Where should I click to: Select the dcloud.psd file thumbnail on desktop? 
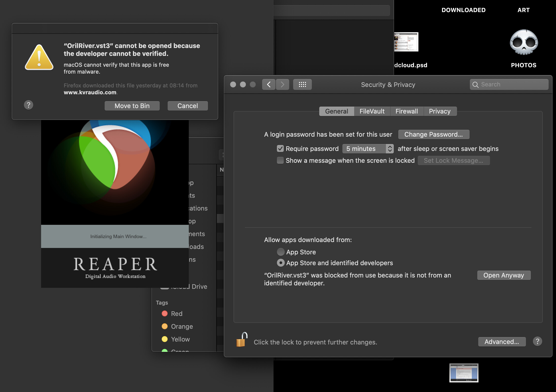[406, 42]
